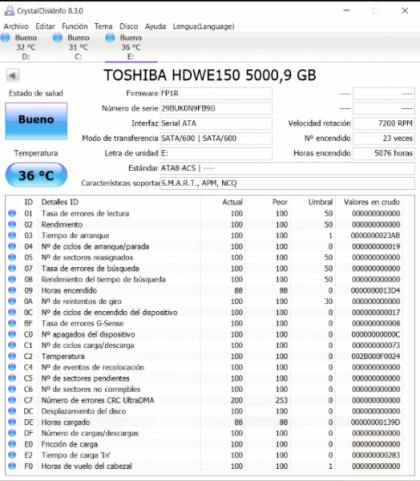
Task: Click the status icon for Desplazamiento del disco
Action: [x=12, y=411]
